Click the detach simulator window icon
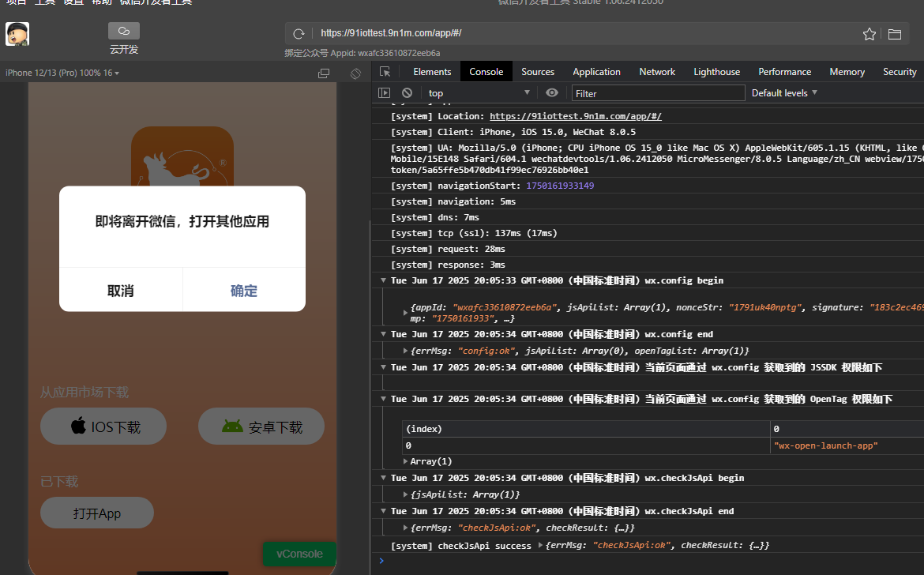 tap(324, 73)
